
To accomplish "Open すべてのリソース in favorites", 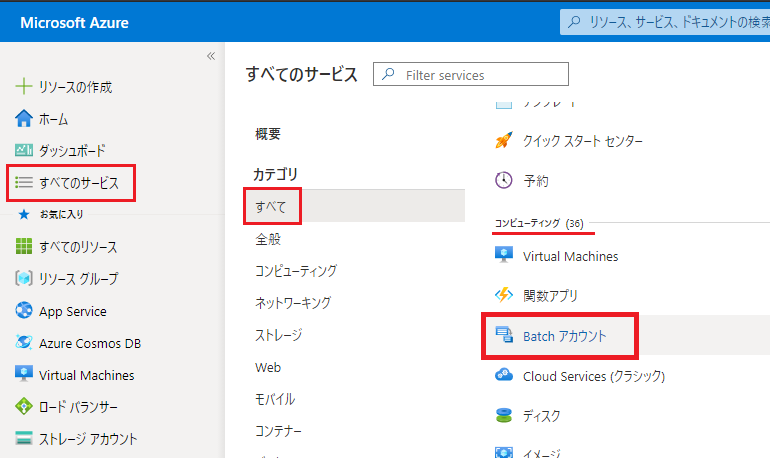I will tap(78, 246).
